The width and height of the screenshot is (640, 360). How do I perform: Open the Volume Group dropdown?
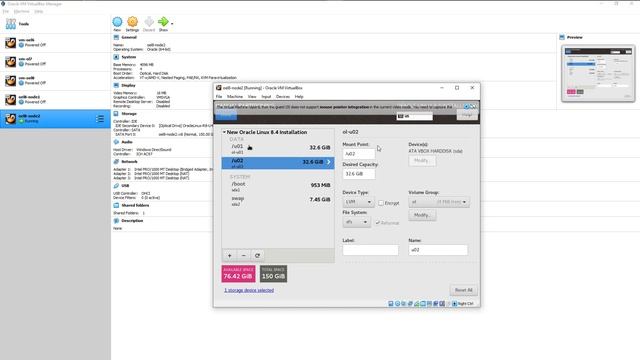[x=439, y=202]
